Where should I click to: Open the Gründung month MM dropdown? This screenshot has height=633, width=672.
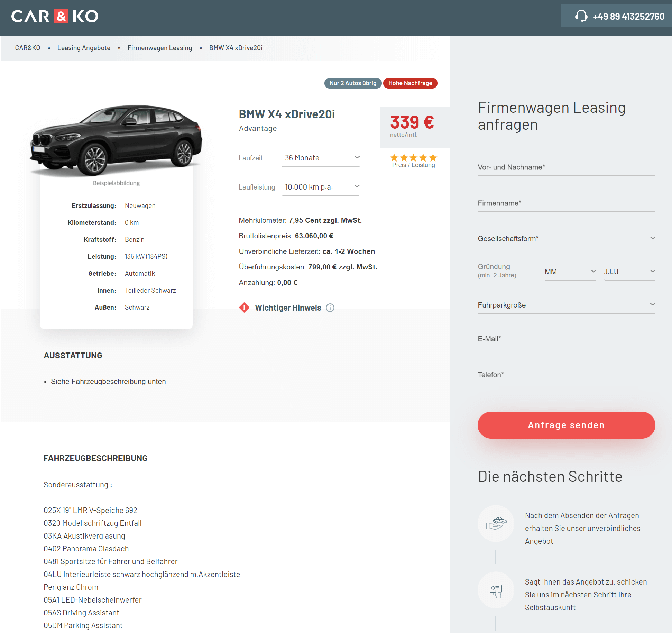[x=570, y=272]
